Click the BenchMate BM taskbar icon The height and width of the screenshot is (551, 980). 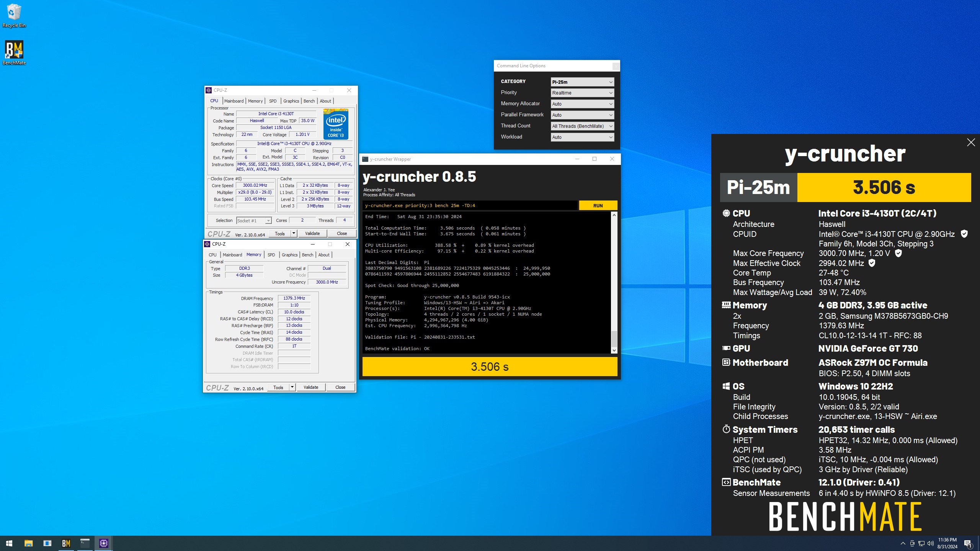[66, 543]
